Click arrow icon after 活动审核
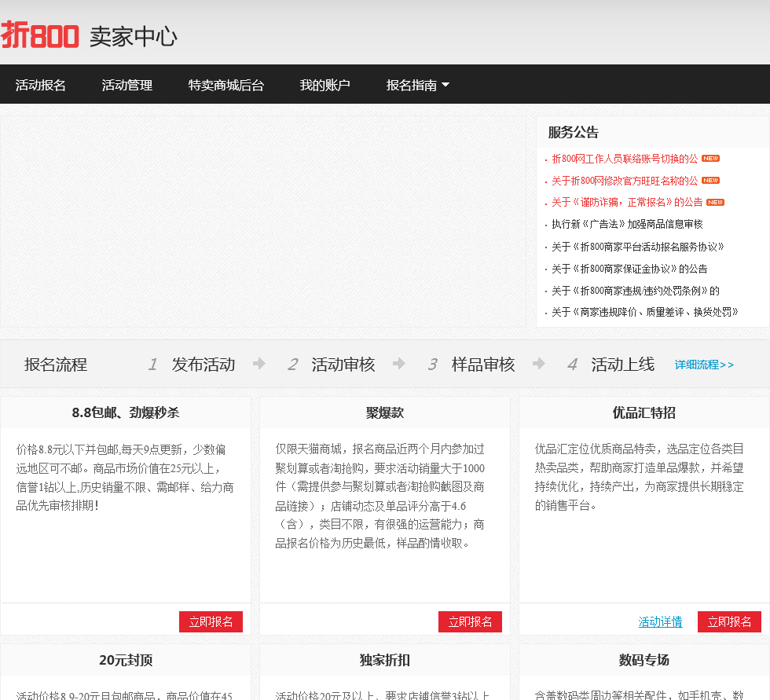Viewport: 770px width, 700px height. (x=399, y=363)
